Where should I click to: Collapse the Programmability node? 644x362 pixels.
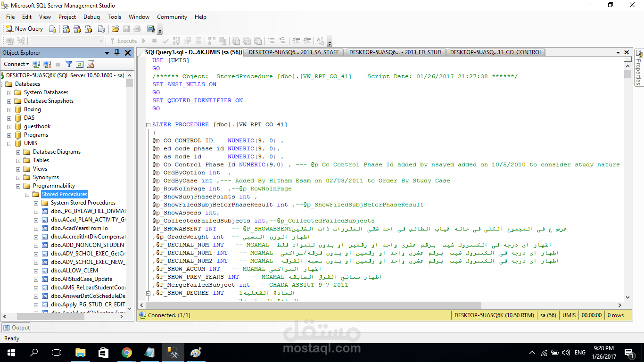pyautogui.click(x=18, y=186)
